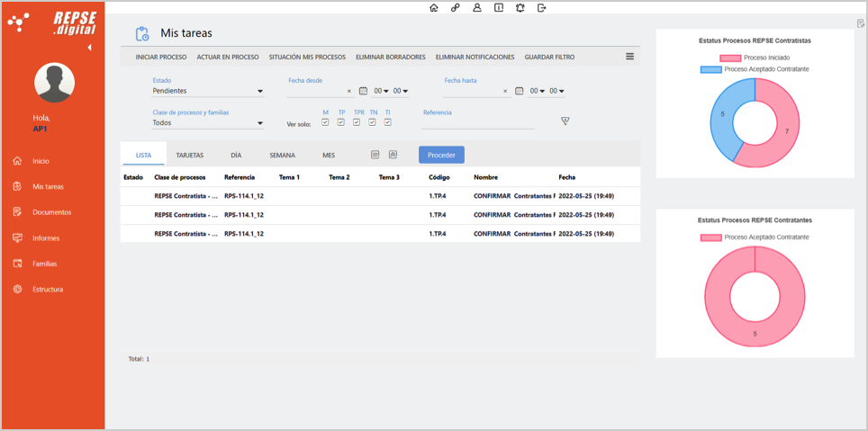This screenshot has width=868, height=431.
Task: Click INICIAR PROCESO in toolbar
Action: pos(161,57)
